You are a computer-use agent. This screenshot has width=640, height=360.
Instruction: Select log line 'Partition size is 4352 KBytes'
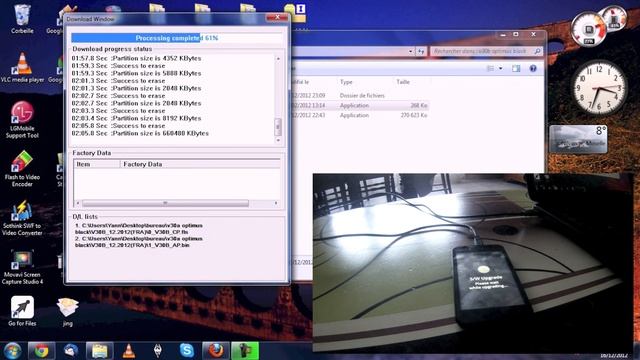point(136,58)
